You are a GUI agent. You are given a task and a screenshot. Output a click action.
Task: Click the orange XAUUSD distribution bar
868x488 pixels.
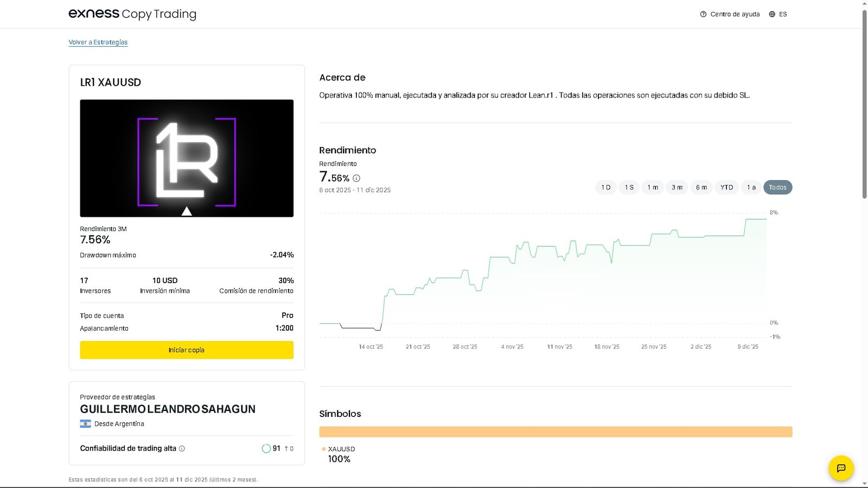pos(556,431)
